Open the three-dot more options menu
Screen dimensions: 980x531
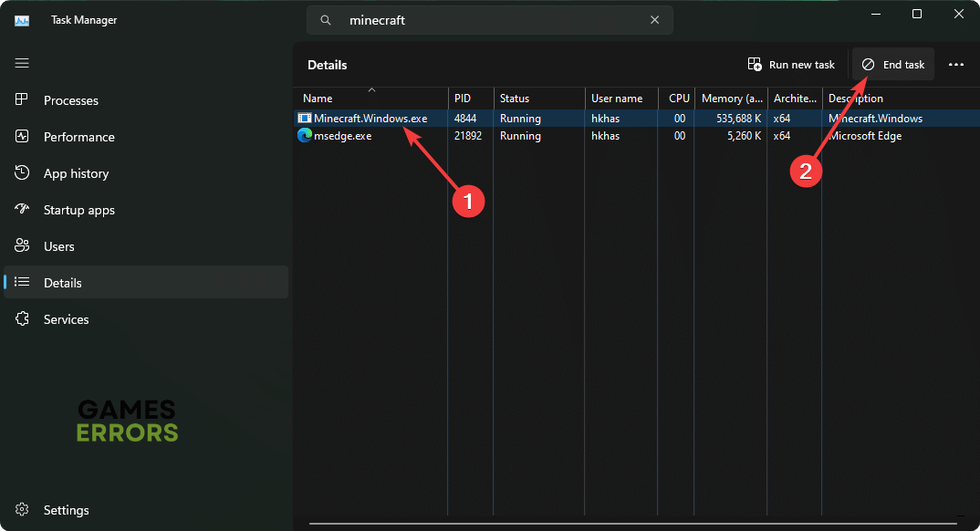tap(956, 65)
